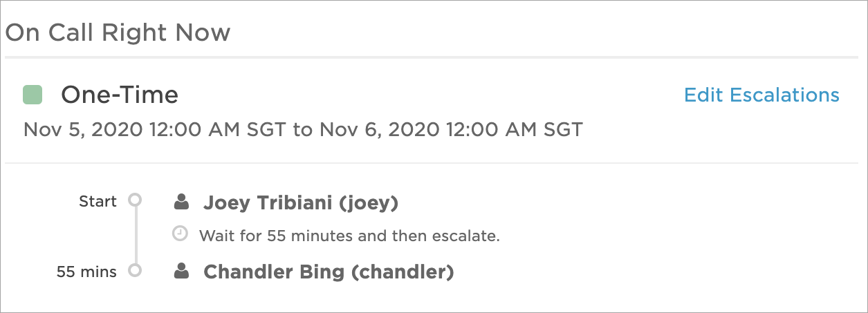The width and height of the screenshot is (868, 313).
Task: Click the green One-Time color square
Action: point(33,95)
